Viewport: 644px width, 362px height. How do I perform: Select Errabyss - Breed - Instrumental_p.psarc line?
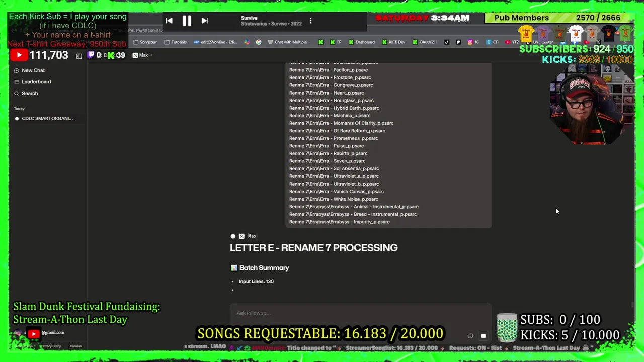point(353,214)
